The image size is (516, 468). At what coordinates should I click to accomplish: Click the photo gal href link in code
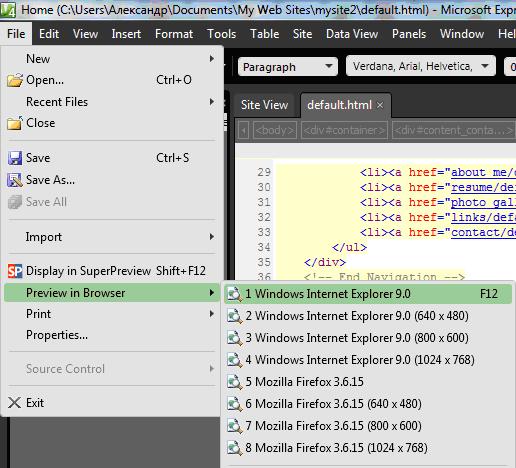(483, 202)
